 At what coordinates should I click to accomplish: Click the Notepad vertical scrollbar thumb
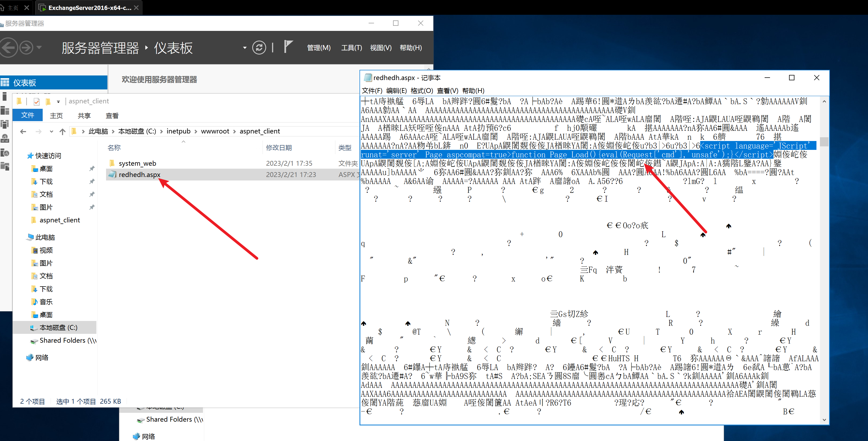(x=824, y=142)
